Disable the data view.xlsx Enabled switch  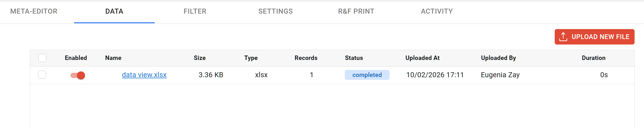[78, 75]
